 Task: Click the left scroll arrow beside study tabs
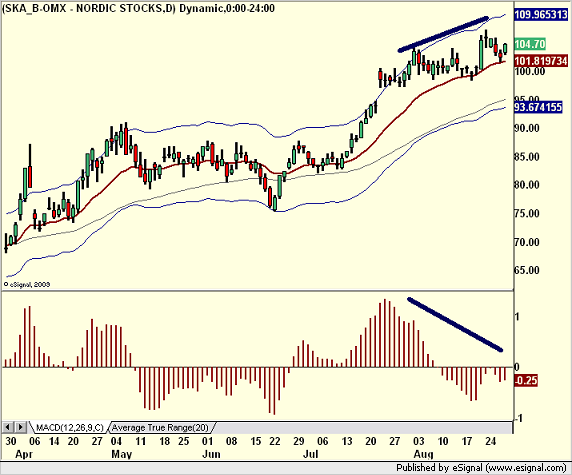pyautogui.click(x=8, y=427)
